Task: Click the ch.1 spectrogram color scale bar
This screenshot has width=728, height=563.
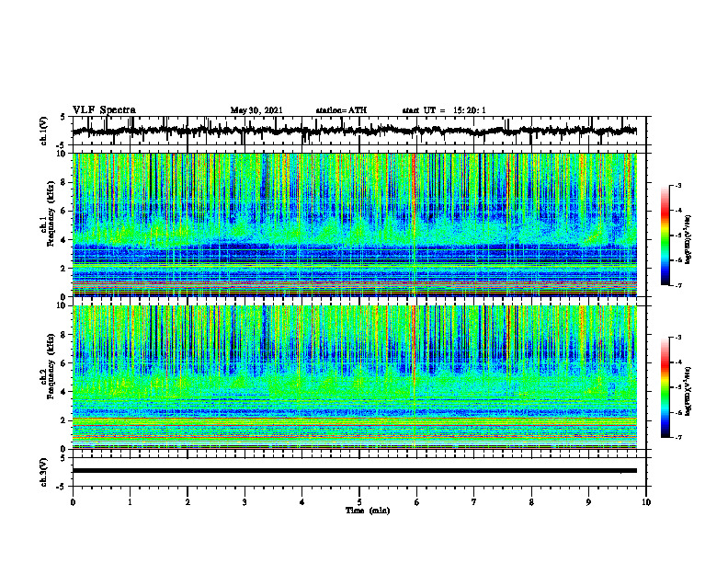Action: click(x=665, y=236)
